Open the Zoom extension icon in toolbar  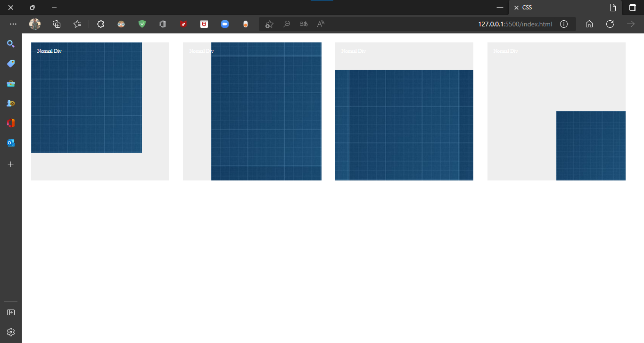[x=225, y=24]
